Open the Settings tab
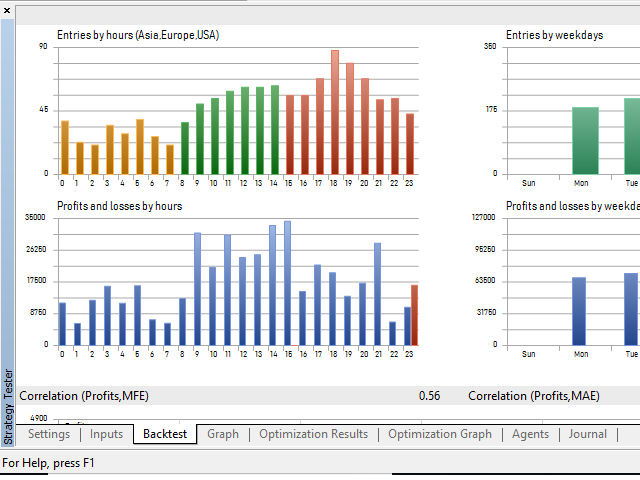 [49, 434]
